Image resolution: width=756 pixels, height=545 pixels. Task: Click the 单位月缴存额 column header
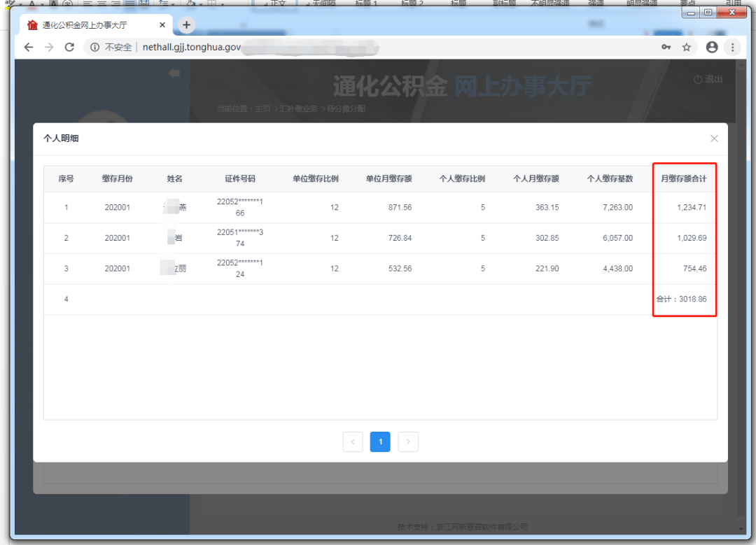[x=388, y=179]
